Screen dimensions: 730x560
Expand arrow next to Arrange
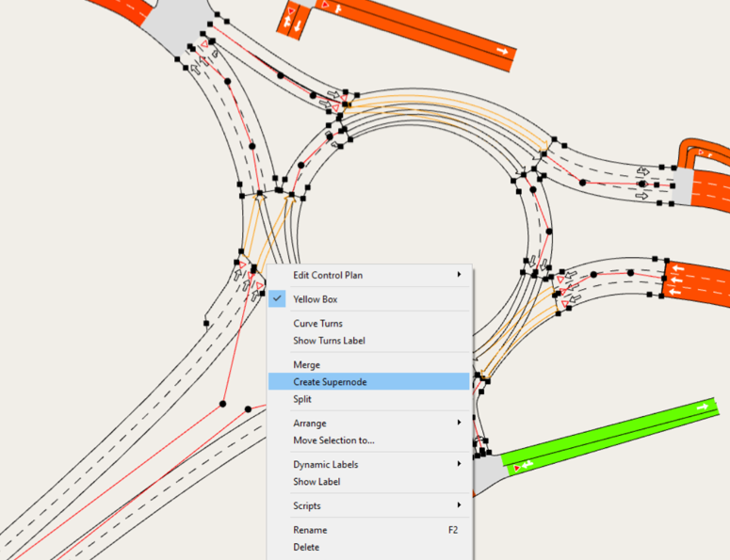coord(459,423)
